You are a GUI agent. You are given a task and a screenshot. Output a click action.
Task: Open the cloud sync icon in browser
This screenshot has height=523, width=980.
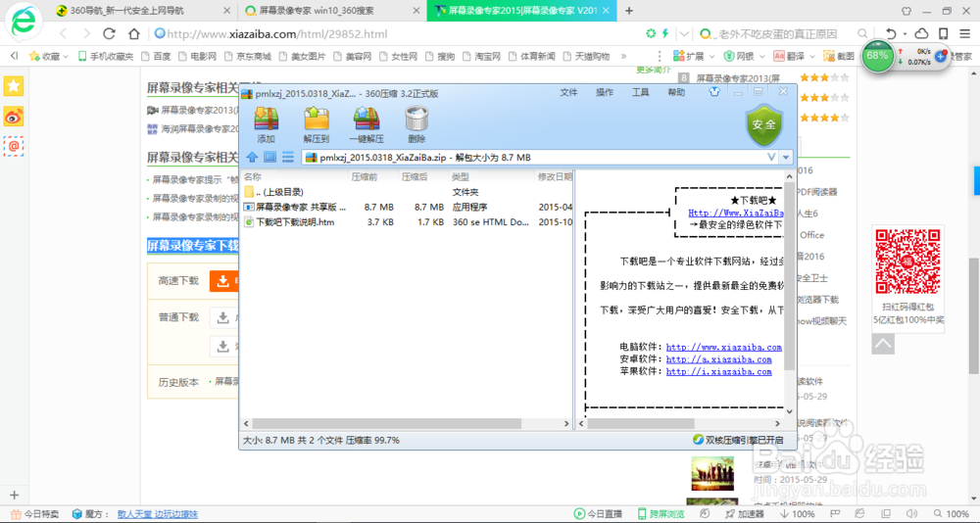[921, 33]
